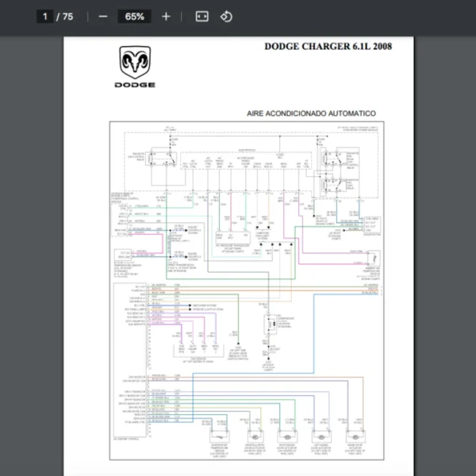Click the DODGE CHARGER 6.1L 2008 title
This screenshot has height=476, width=476.
coord(328,46)
